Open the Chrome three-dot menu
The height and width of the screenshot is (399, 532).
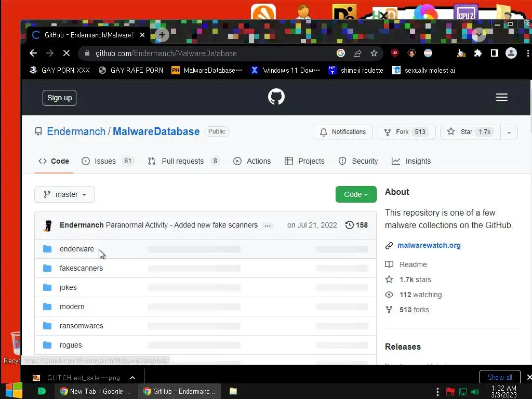coord(528,54)
